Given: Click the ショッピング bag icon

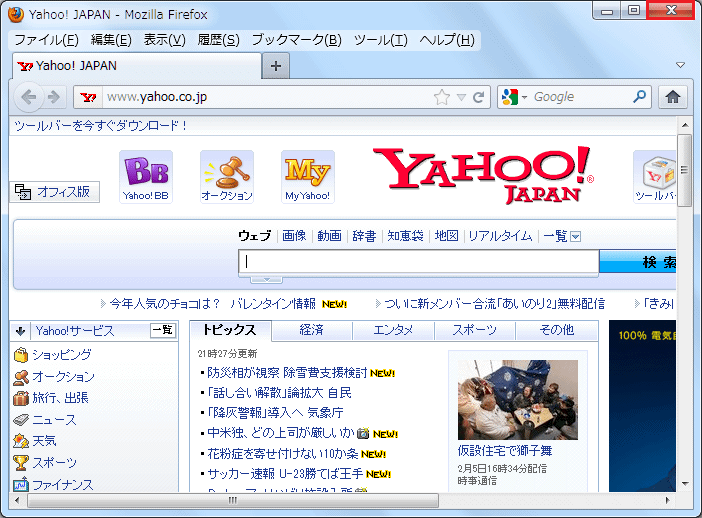Looking at the screenshot, I should click(x=21, y=355).
